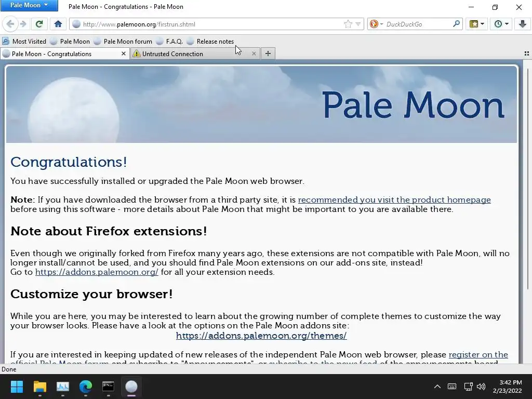The width and height of the screenshot is (532, 399).
Task: Open File Explorer from the taskbar
Action: [39, 387]
